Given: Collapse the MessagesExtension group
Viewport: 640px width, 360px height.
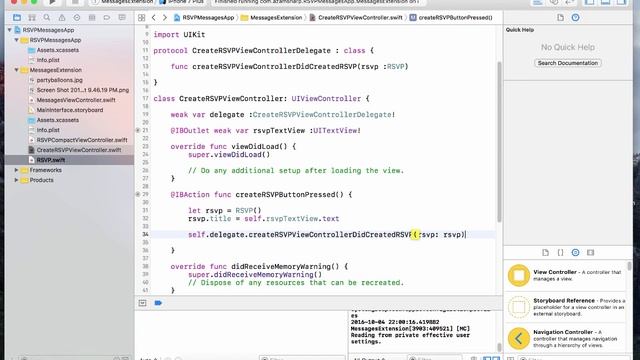Looking at the screenshot, I should coord(16,70).
